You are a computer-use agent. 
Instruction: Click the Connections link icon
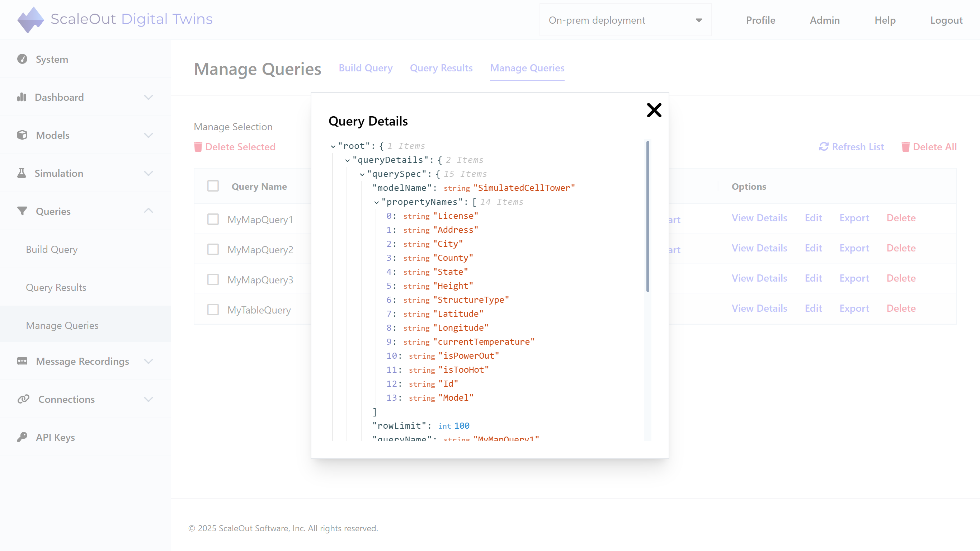click(x=23, y=399)
